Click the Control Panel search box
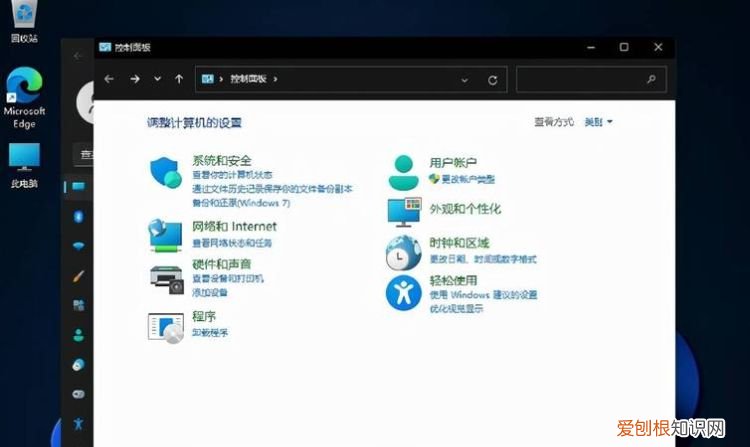 (591, 79)
